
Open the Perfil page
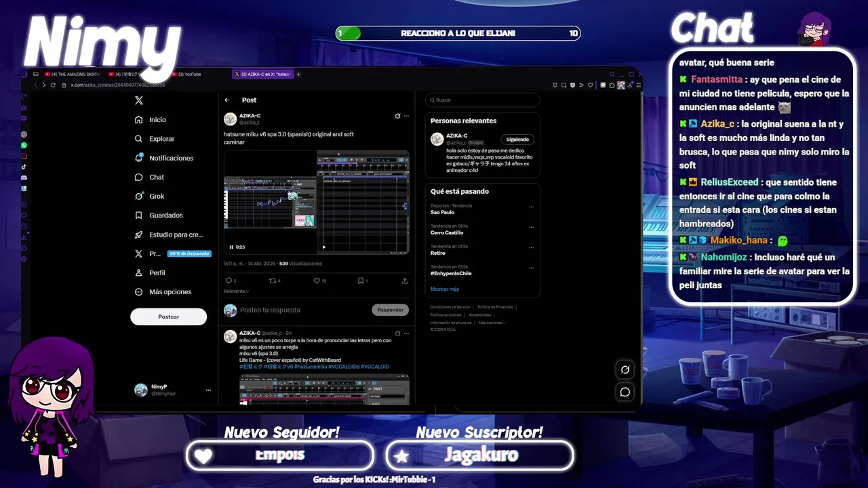(x=151, y=272)
